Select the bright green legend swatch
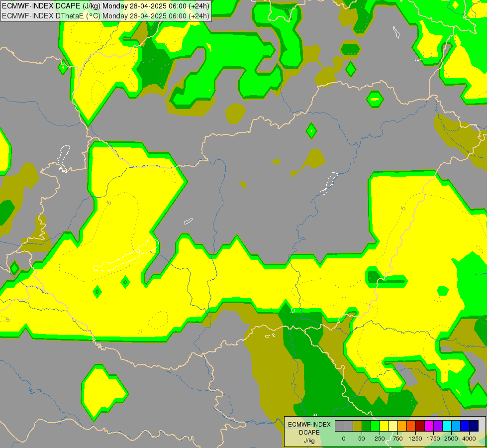Image resolution: width=487 pixels, height=448 pixels. click(x=376, y=426)
